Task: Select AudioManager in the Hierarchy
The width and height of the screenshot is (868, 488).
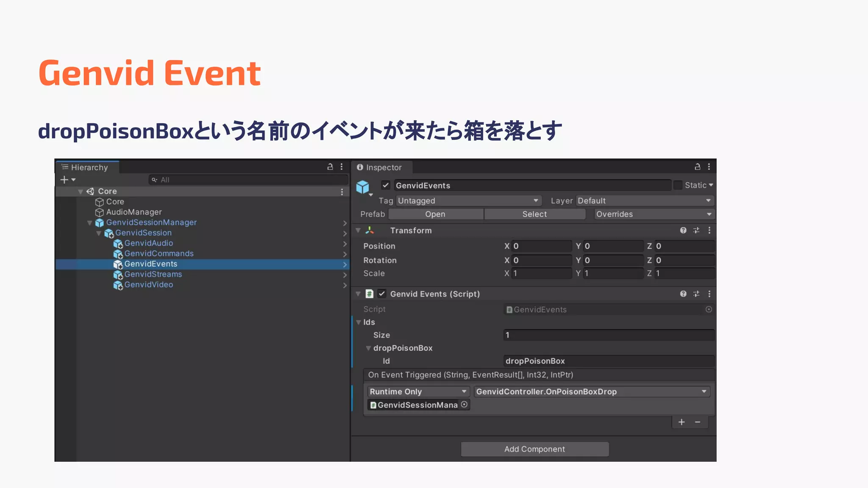Action: pyautogui.click(x=134, y=212)
